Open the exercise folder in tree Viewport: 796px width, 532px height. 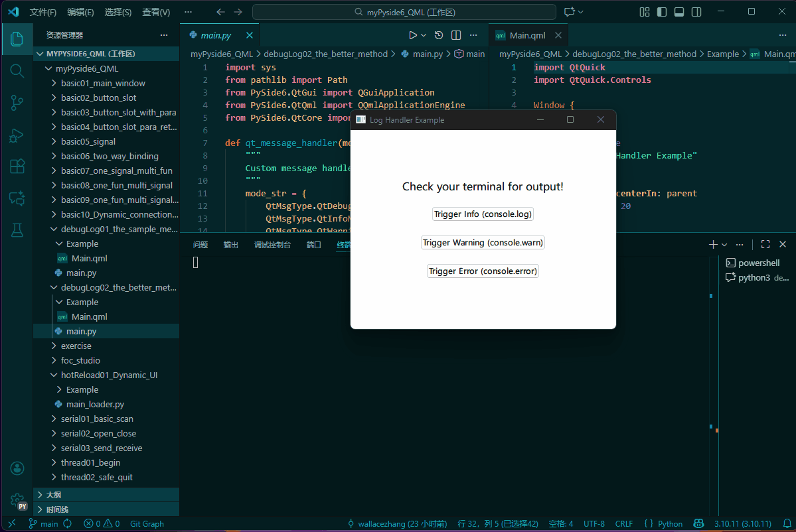click(107, 346)
